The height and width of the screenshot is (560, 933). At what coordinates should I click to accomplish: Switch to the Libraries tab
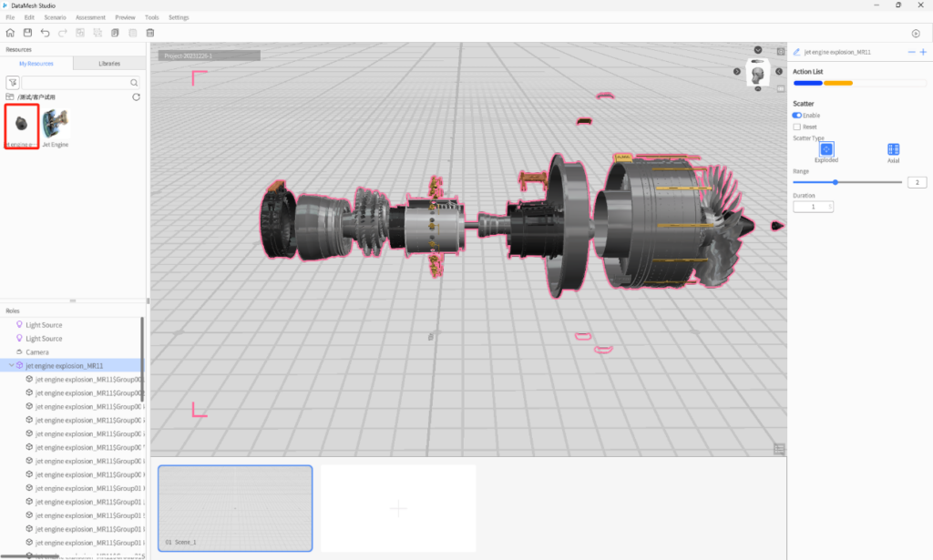109,64
